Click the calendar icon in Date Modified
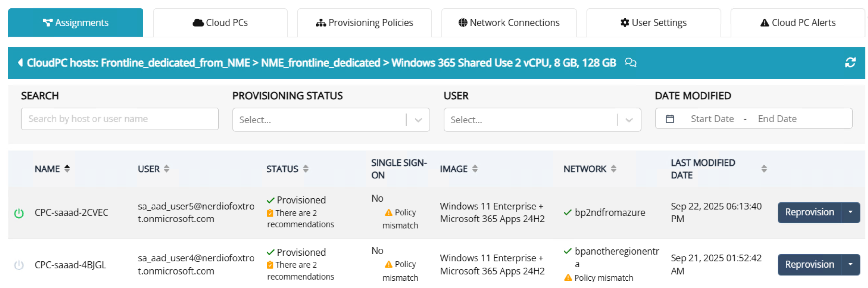Viewport: 868px width, 288px height. coord(670,119)
